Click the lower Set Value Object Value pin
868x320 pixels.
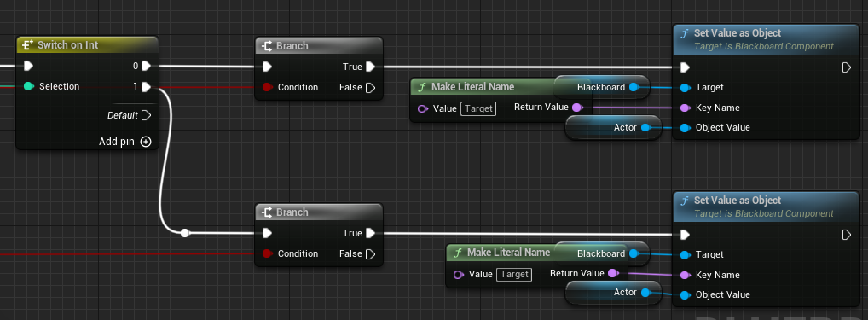click(x=685, y=295)
